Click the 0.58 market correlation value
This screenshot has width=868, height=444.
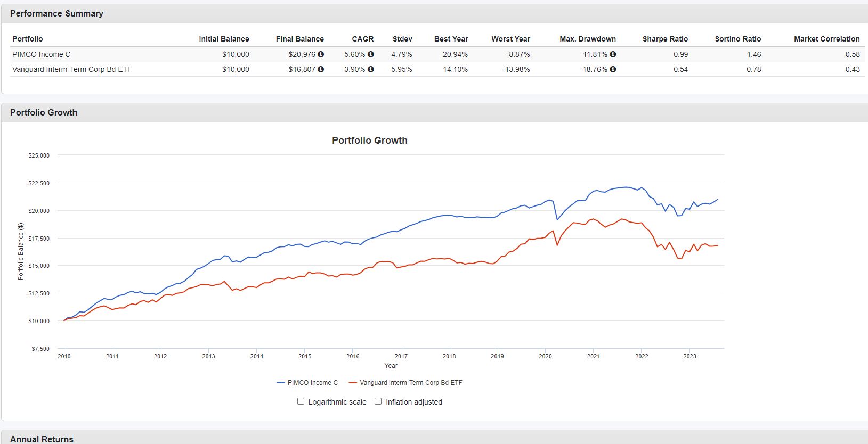click(x=853, y=54)
